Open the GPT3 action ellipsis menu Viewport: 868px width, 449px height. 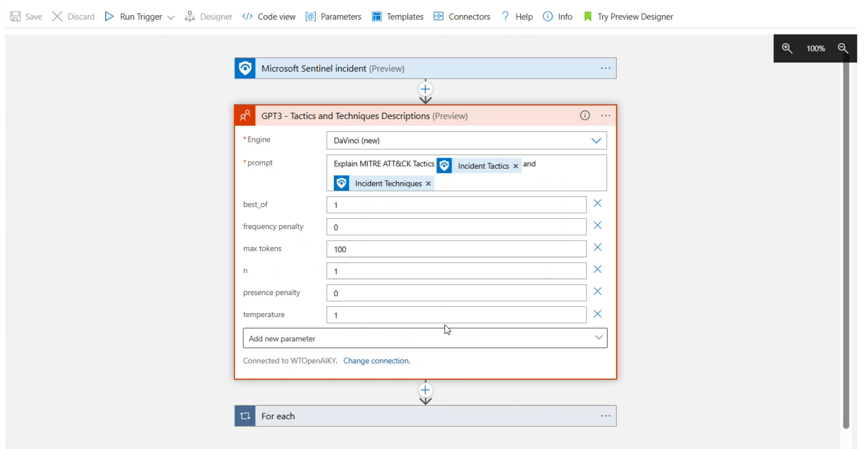tap(605, 116)
